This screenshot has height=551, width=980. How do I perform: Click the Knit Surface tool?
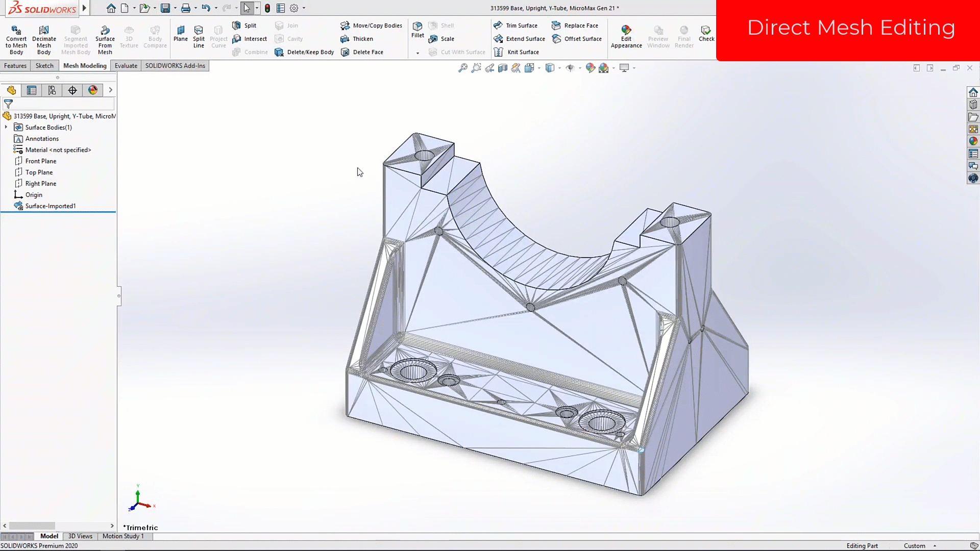click(516, 52)
